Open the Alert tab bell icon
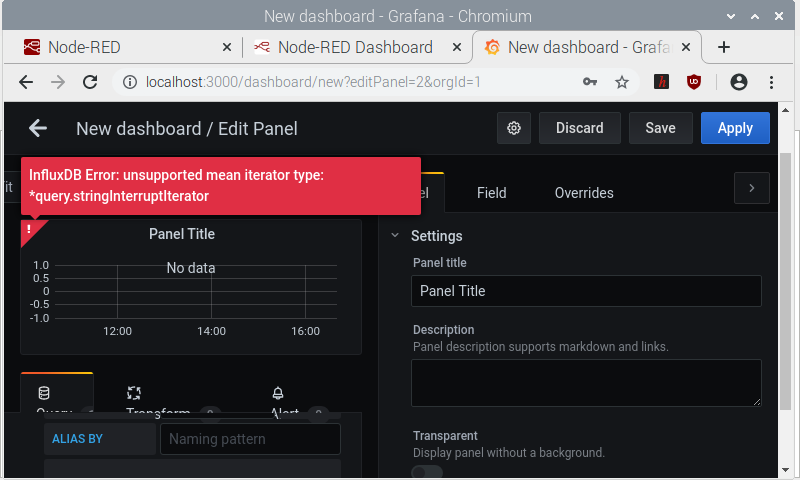The image size is (800, 480). (x=278, y=393)
